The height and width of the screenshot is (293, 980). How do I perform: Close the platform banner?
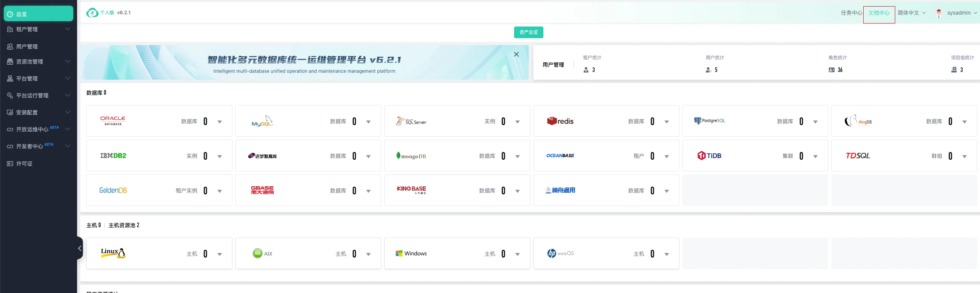coord(516,54)
